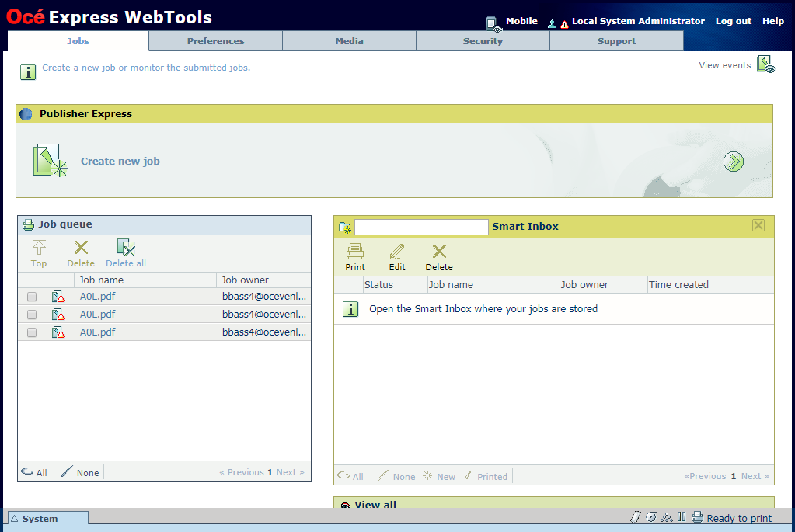Click the info icon beside the create-job hint

click(28, 72)
